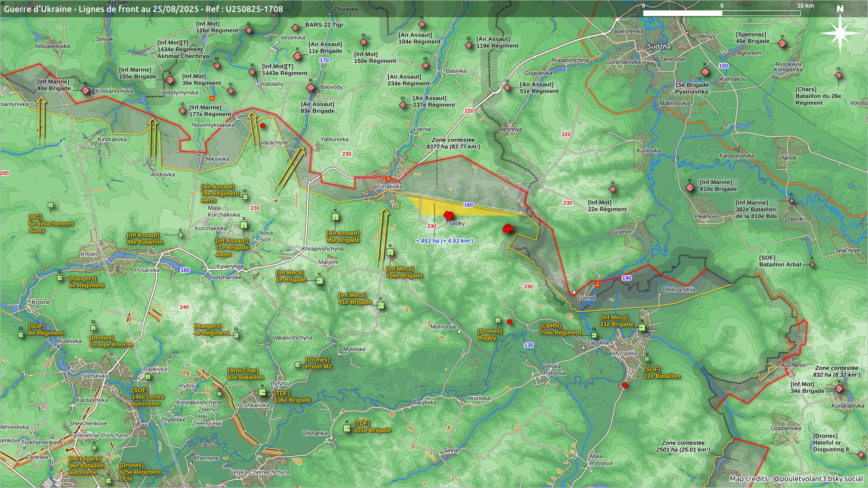Screen dimensions: 868x488
Task: Click the north compass star
Action: 840,33
